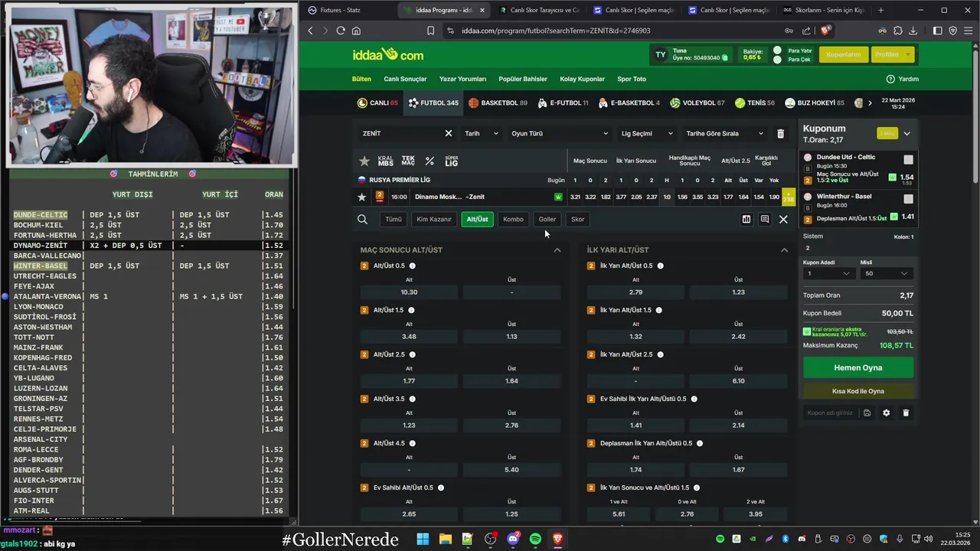Viewport: 980px width, 551px height.
Task: Clear the ZENİT search text with X
Action: click(449, 133)
